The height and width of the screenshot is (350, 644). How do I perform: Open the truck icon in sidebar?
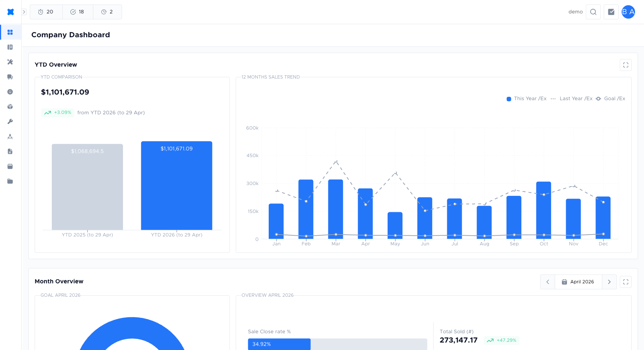coord(10,77)
